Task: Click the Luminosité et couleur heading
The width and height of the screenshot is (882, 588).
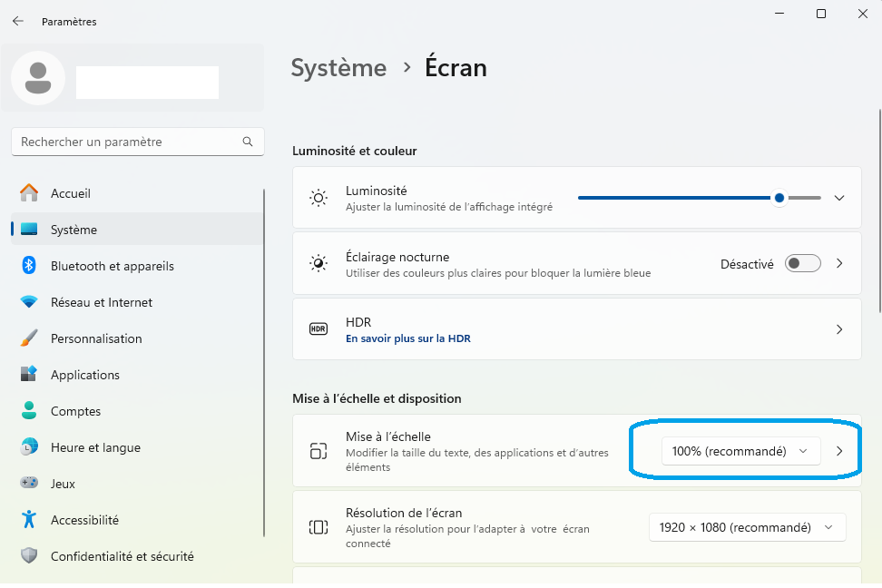Action: 355,151
